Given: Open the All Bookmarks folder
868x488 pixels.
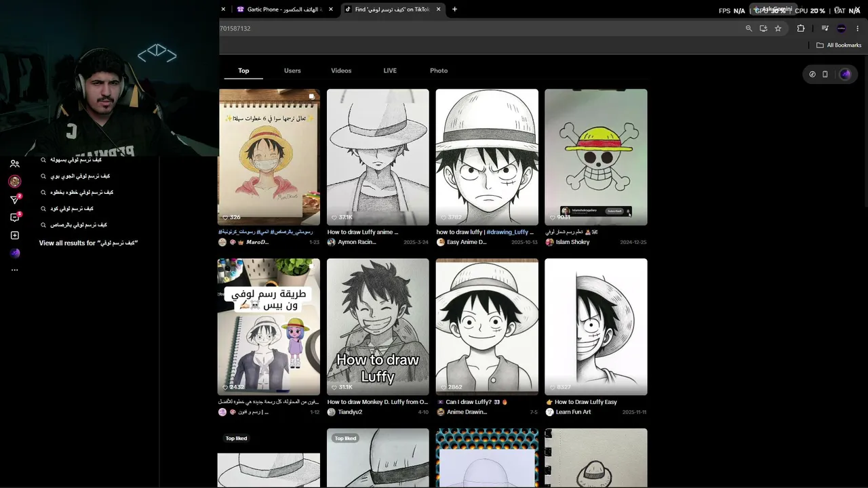Looking at the screenshot, I should [839, 45].
